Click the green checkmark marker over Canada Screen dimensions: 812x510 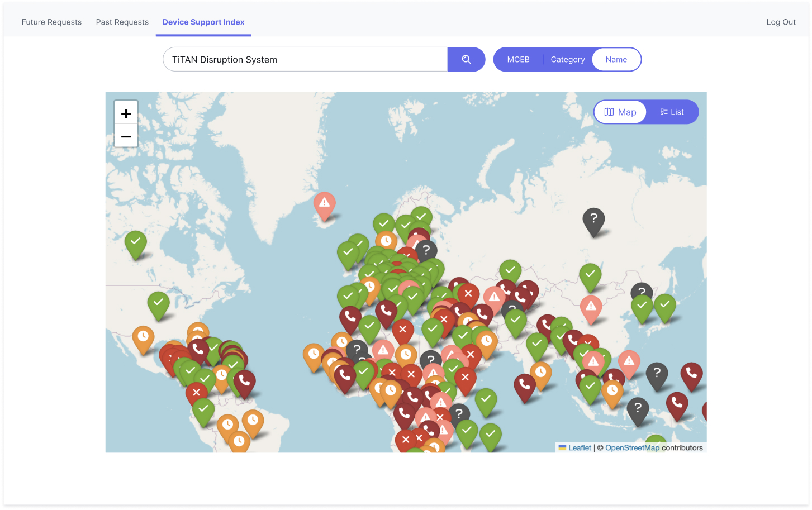(x=158, y=303)
